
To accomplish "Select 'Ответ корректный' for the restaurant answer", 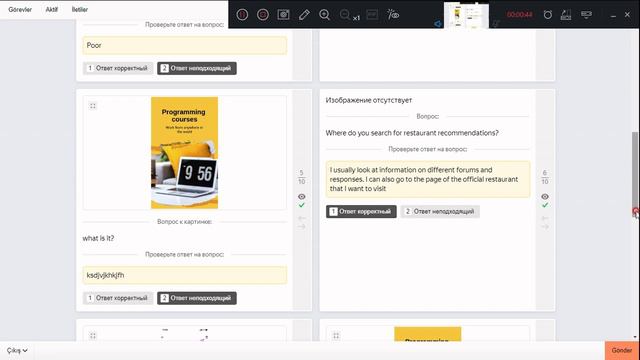I will pos(361,211).
